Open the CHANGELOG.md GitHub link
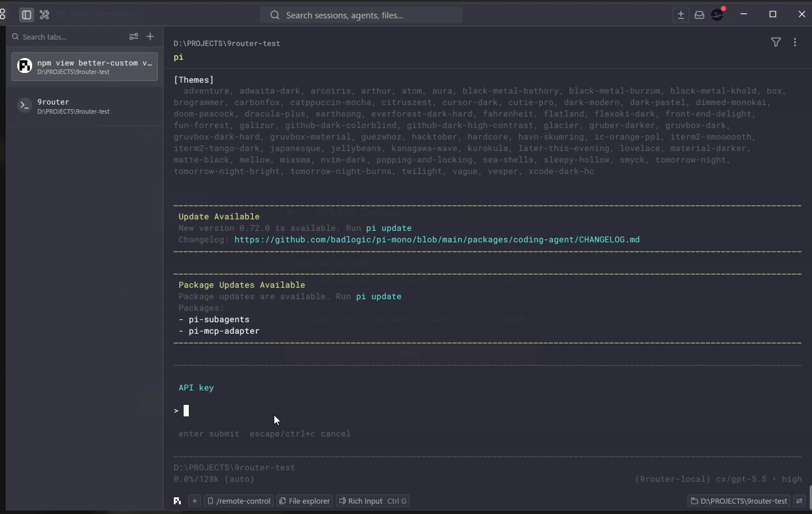 coord(437,239)
